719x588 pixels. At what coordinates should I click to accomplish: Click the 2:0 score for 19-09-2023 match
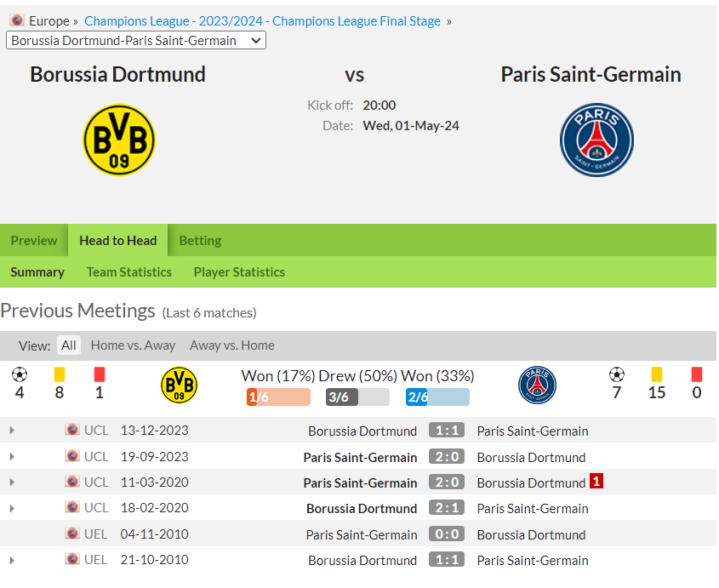pyautogui.click(x=447, y=457)
